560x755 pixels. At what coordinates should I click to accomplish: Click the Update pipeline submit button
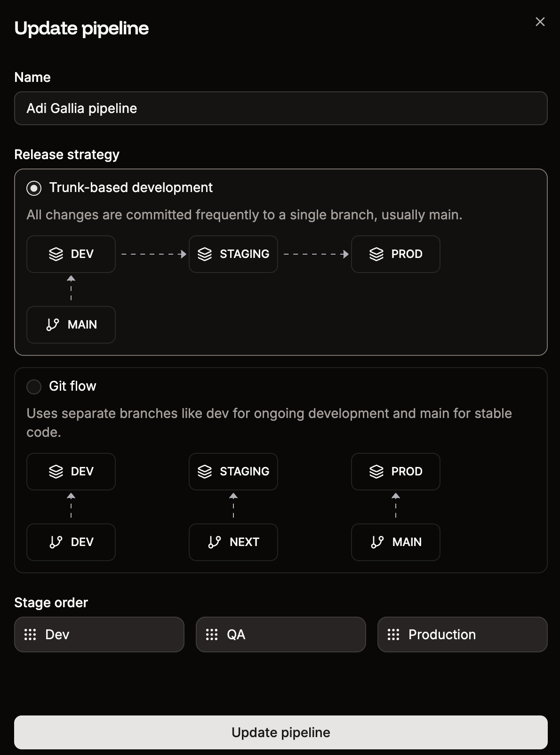click(x=281, y=732)
